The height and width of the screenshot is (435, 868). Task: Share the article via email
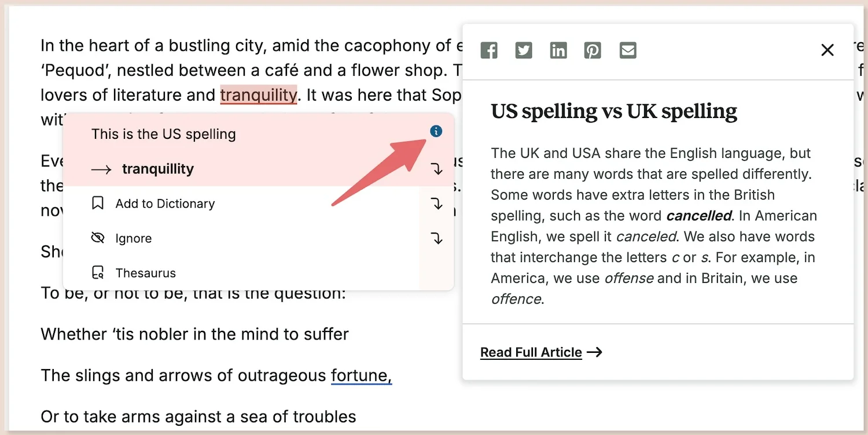coord(628,50)
